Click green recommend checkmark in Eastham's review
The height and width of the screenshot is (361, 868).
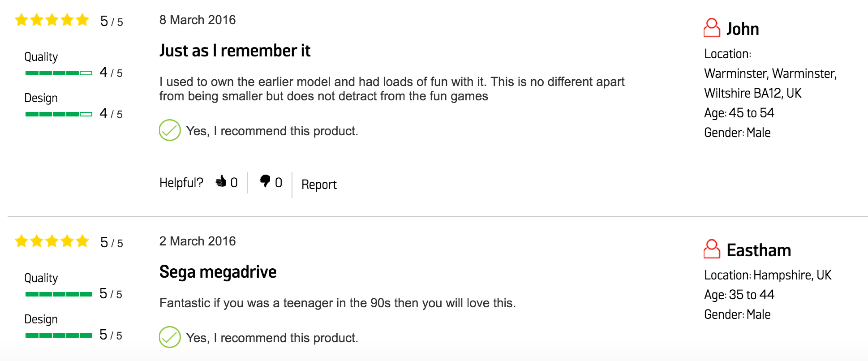point(170,337)
